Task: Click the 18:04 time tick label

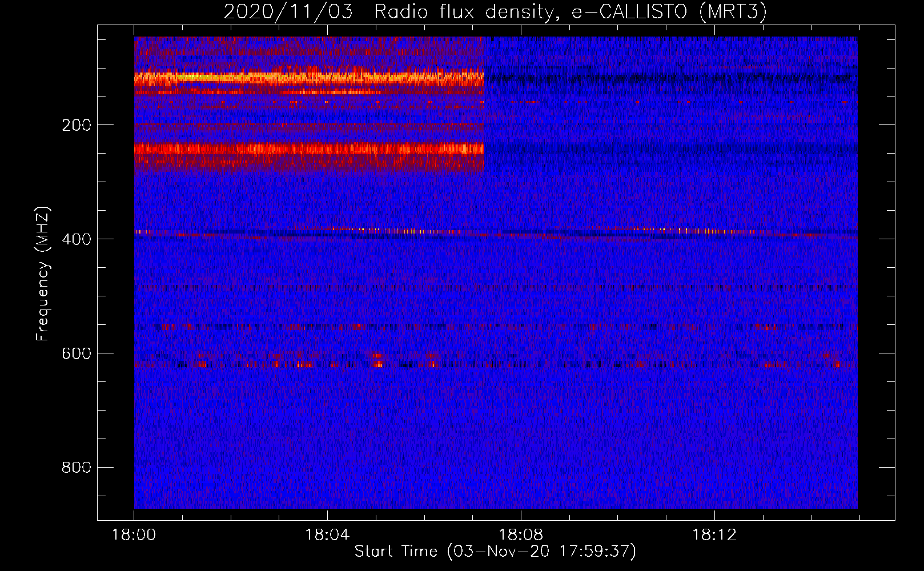Action: point(327,535)
